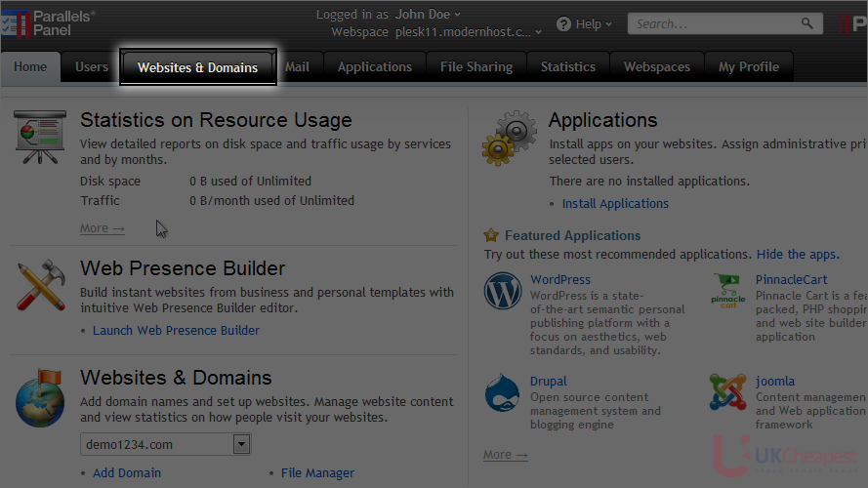This screenshot has height=488, width=868.
Task: Click the Drupal drop logo icon
Action: coord(502,392)
